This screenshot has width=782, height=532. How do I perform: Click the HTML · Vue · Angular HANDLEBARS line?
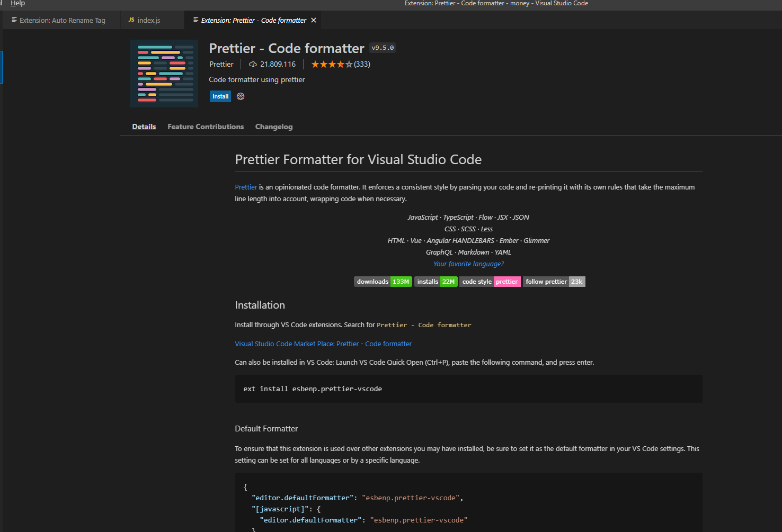pyautogui.click(x=468, y=240)
